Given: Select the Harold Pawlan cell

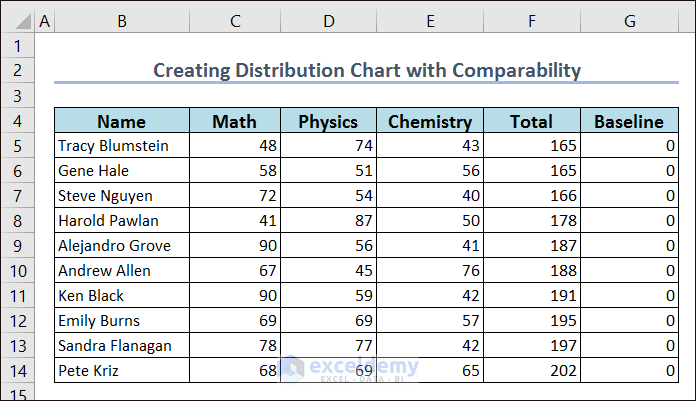Looking at the screenshot, I should click(x=121, y=221).
